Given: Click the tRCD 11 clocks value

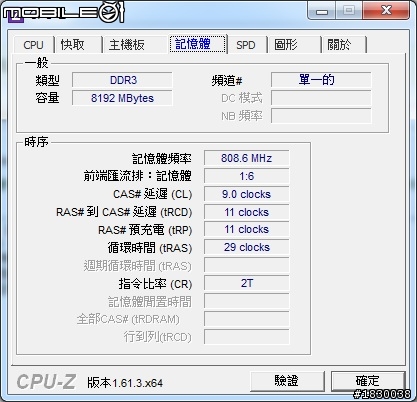Looking at the screenshot, I should click(247, 212).
